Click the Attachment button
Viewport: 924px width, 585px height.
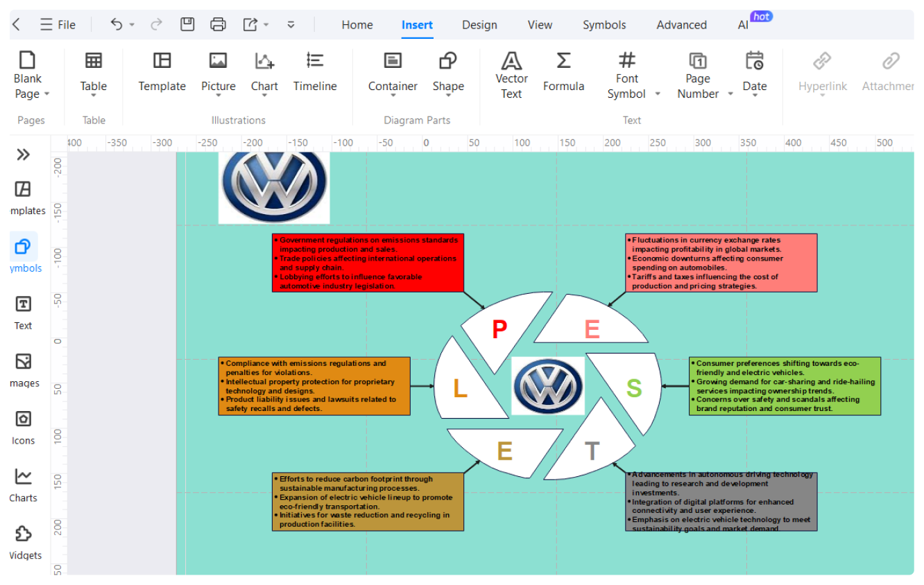[x=889, y=71]
